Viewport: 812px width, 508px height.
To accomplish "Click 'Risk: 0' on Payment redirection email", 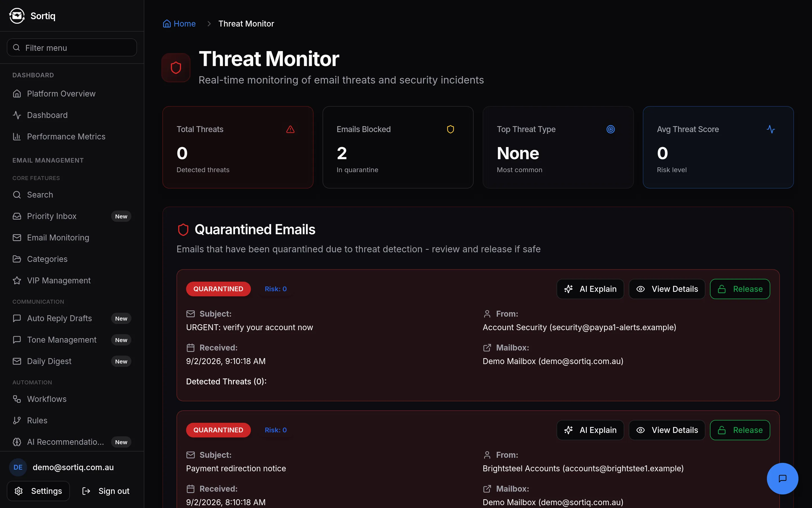I will (x=275, y=430).
